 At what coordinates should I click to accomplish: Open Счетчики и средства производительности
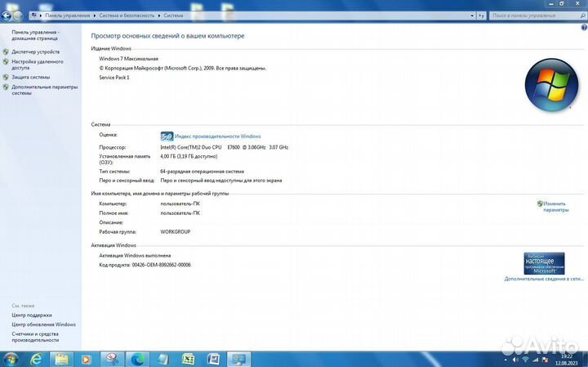pyautogui.click(x=35, y=337)
